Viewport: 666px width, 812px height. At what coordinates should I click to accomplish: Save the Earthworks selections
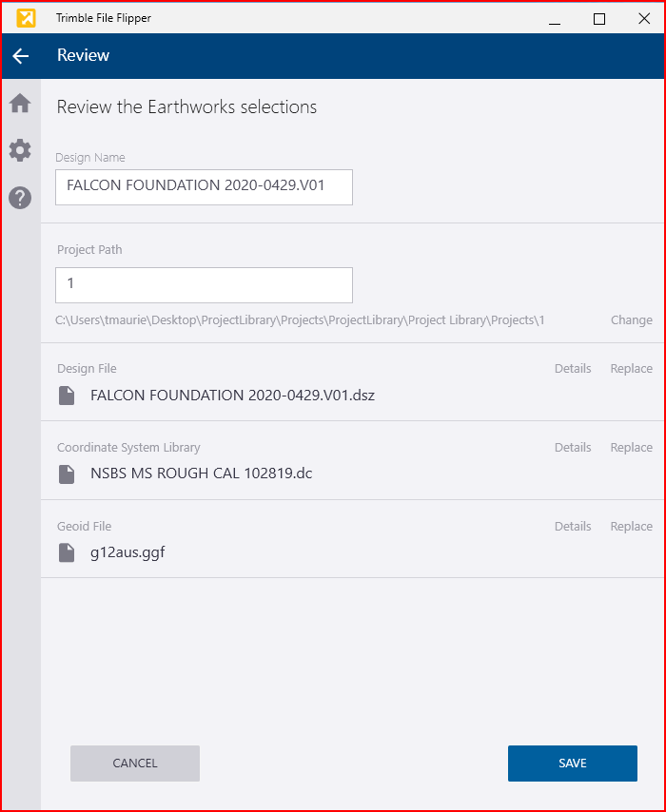[572, 763]
